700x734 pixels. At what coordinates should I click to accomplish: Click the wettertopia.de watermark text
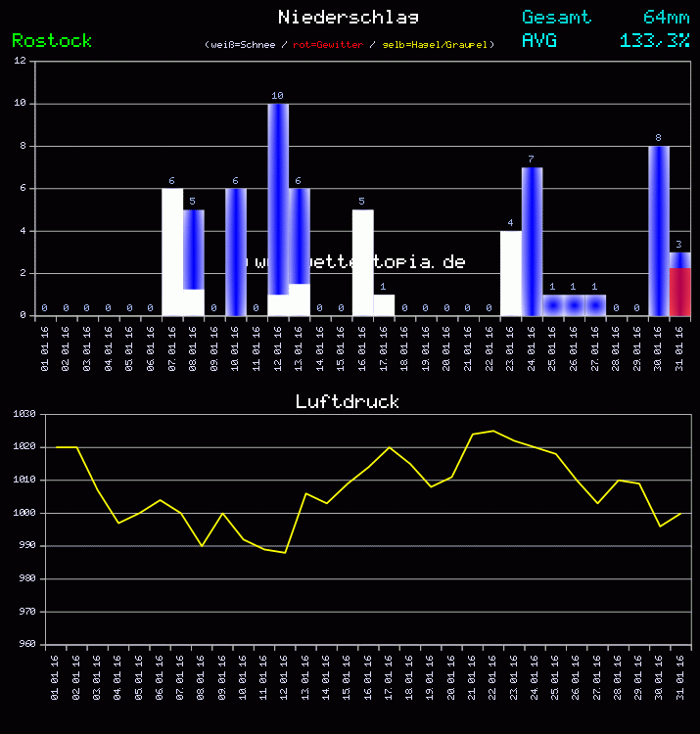point(359,262)
